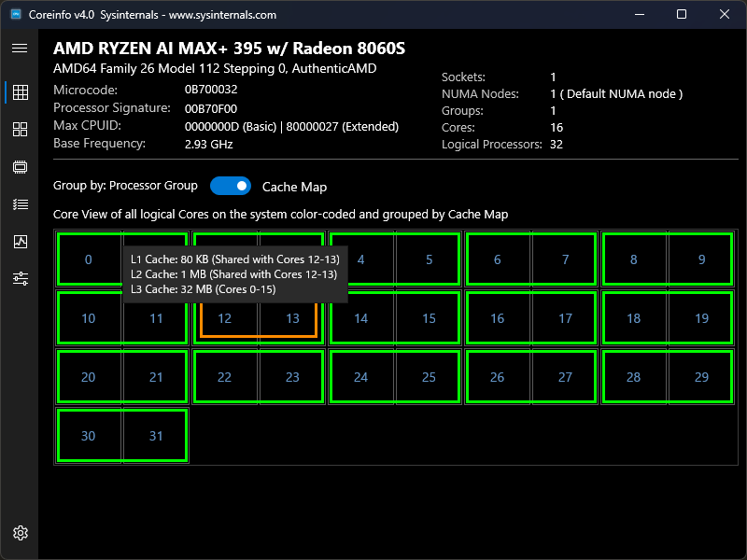Minimize the Coreinfo window
The height and width of the screenshot is (560, 747).
tap(640, 14)
